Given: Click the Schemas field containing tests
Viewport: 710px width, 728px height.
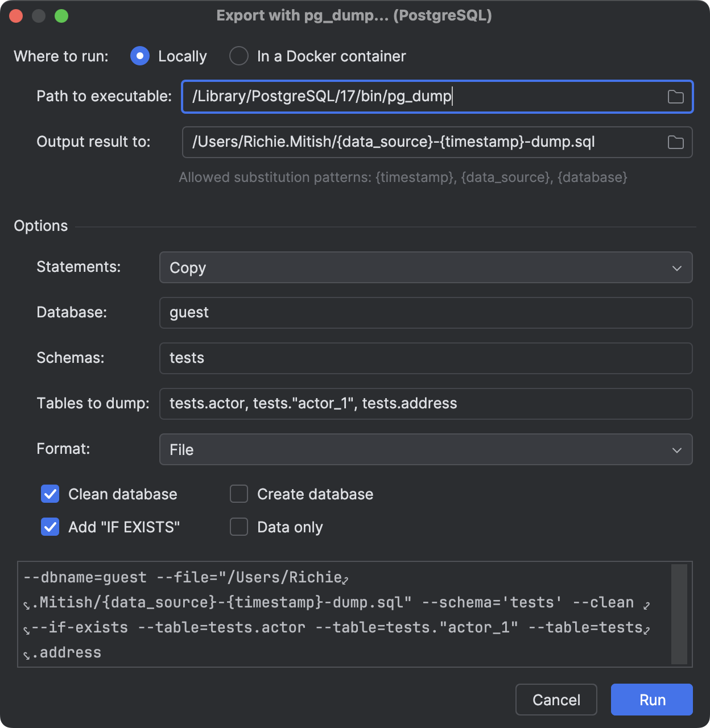Looking at the screenshot, I should [426, 358].
